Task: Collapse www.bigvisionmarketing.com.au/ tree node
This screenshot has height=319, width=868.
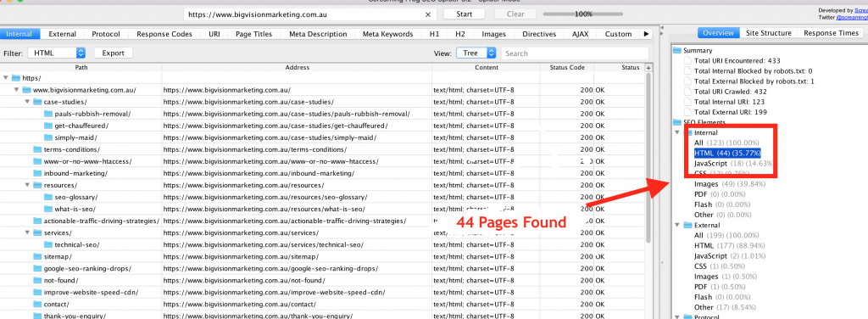Action: 17,90
